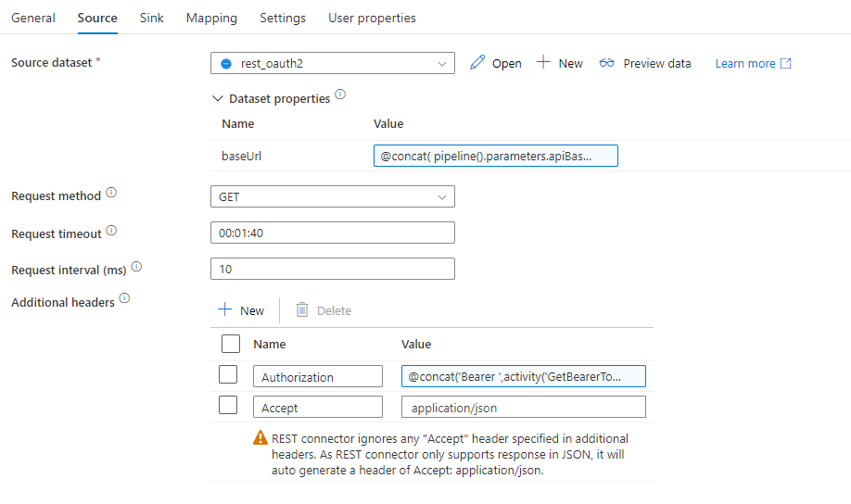Screen dimensions: 851x504
Task: Click the plus icon for New dataset
Action: click(543, 62)
